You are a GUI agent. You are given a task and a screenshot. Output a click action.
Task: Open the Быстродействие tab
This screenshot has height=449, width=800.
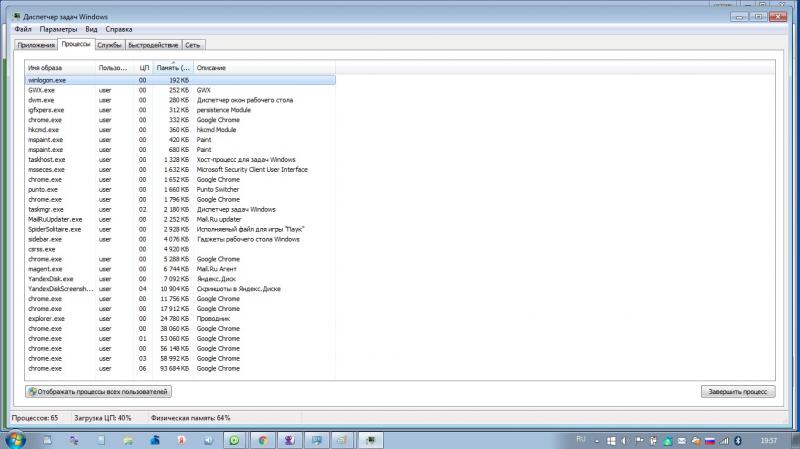[153, 45]
